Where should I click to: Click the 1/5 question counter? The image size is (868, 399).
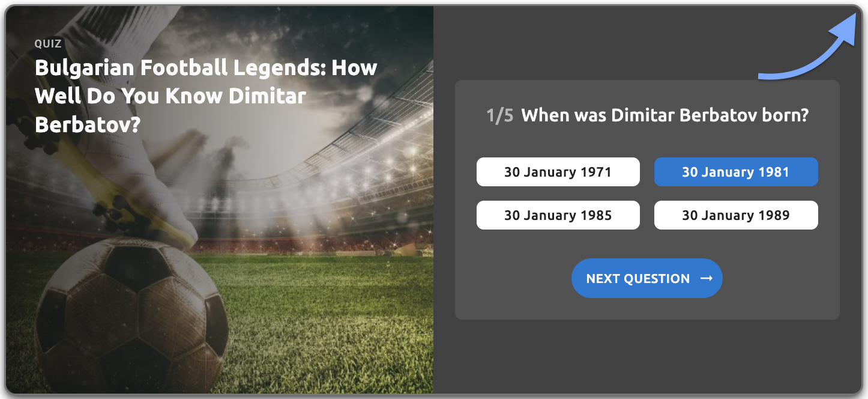499,115
